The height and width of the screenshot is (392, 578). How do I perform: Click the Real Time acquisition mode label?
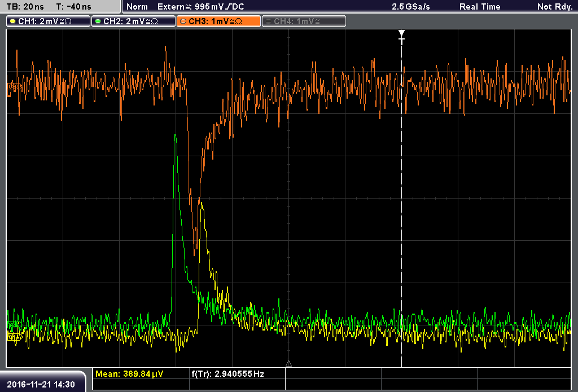pos(480,7)
